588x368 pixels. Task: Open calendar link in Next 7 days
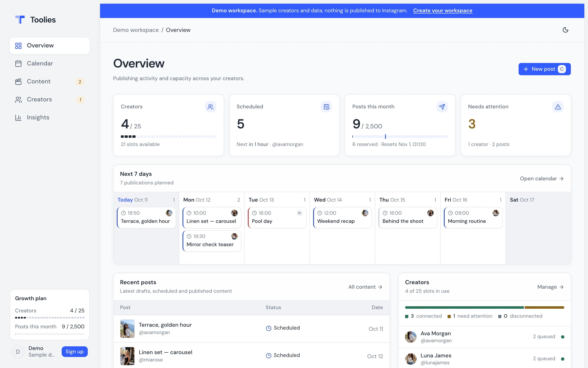coord(542,179)
